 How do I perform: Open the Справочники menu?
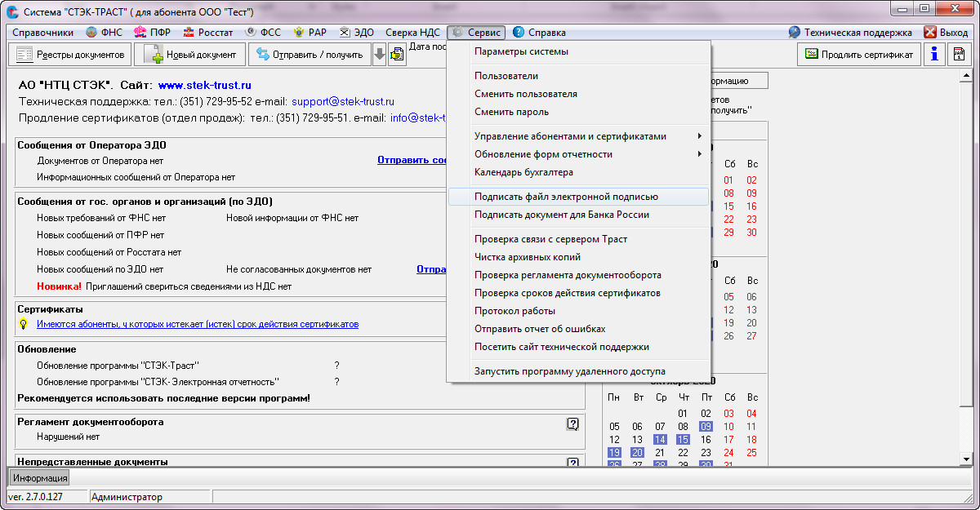pyautogui.click(x=43, y=33)
